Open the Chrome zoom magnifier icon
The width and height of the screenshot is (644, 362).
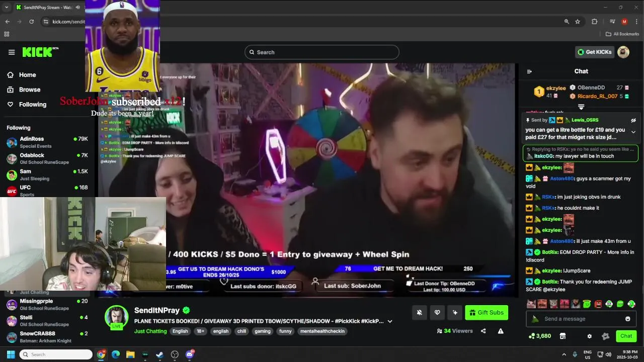[567, 22]
